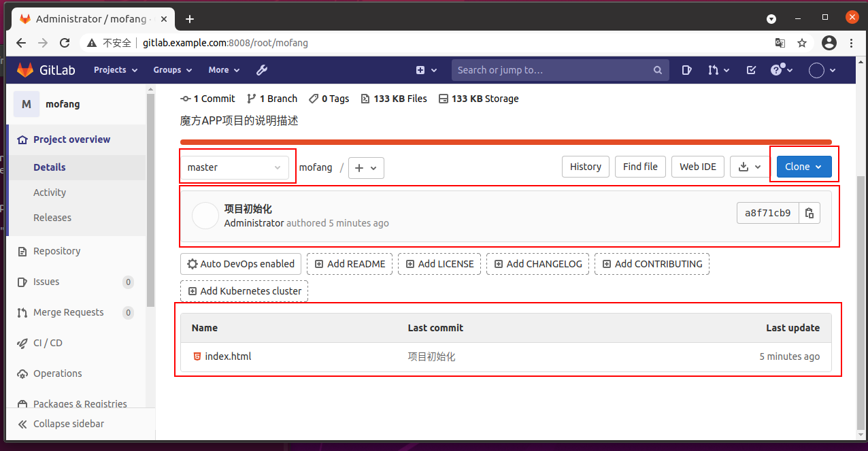Click the Web IDE button
This screenshot has width=868, height=451.
click(698, 167)
